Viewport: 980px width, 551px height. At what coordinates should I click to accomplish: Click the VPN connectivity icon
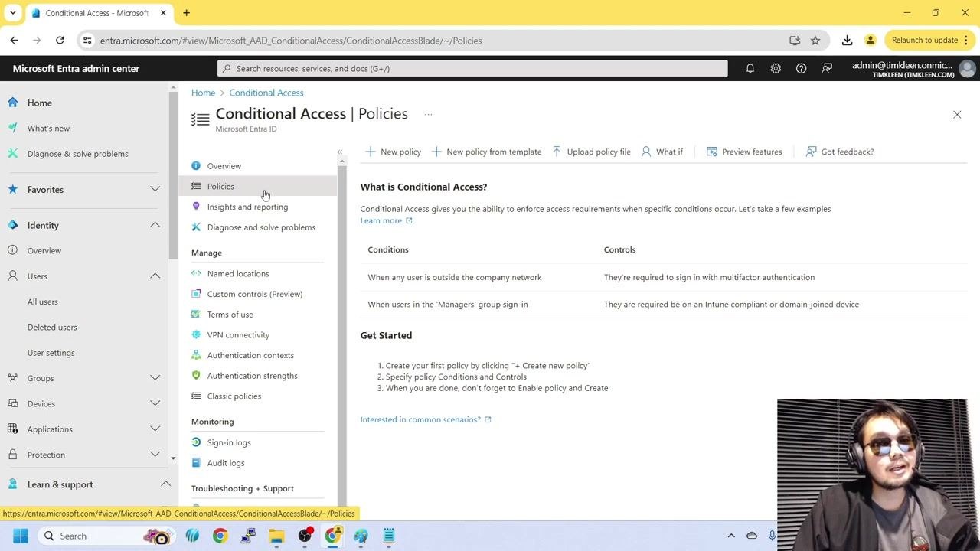tap(196, 334)
